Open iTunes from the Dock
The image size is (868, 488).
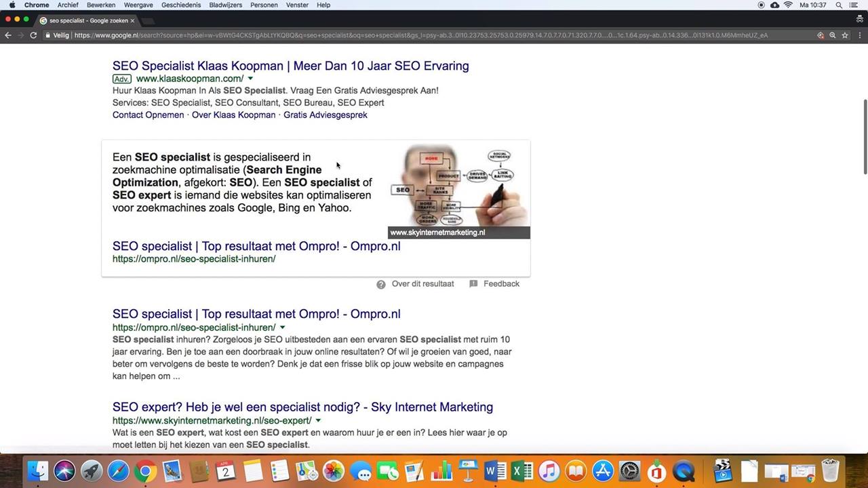[x=549, y=470]
